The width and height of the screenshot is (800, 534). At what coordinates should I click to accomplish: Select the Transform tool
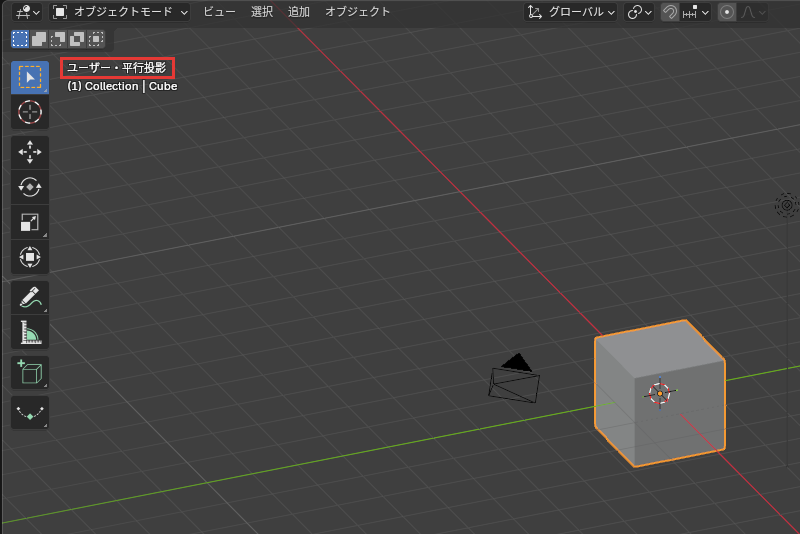30,257
